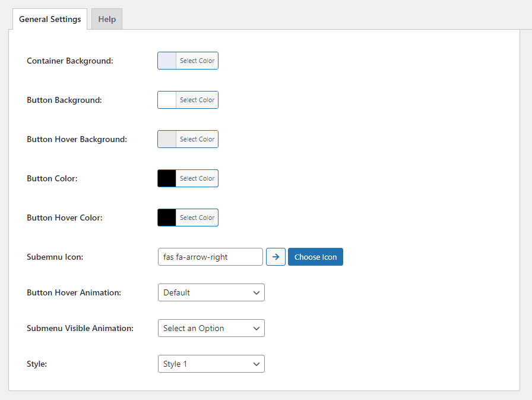Screen dimensions: 532x400
Task: Open the Help tab
Action: tap(107, 19)
